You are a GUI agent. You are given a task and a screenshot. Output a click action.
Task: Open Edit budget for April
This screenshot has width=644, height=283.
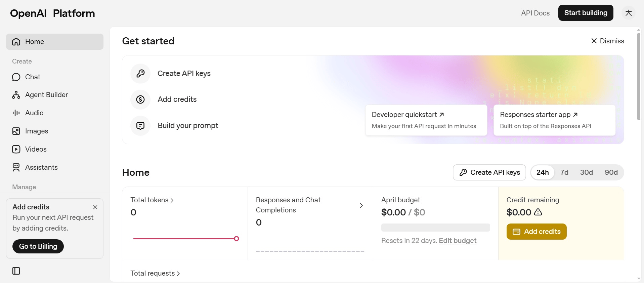pyautogui.click(x=458, y=241)
